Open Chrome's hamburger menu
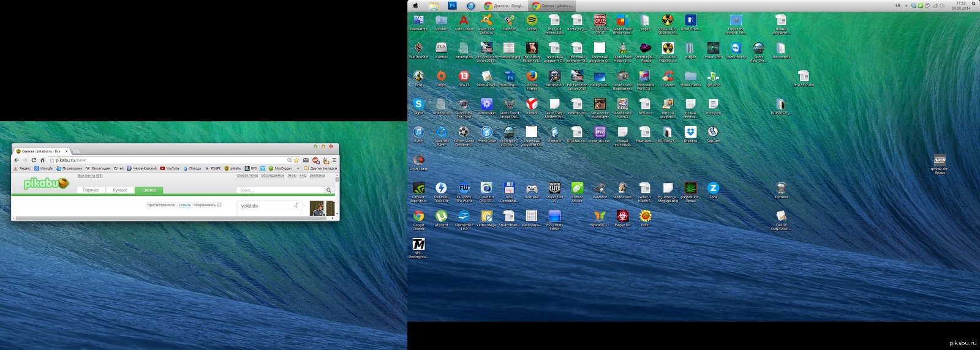 pos(334,160)
